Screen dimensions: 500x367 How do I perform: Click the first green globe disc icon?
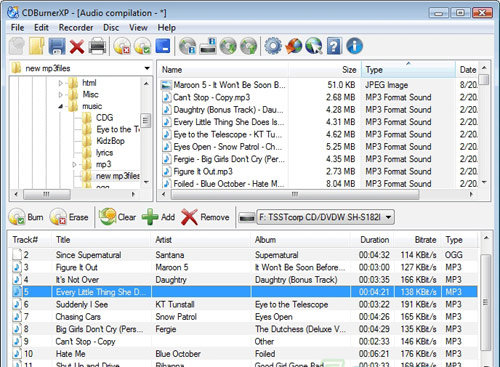point(228,46)
